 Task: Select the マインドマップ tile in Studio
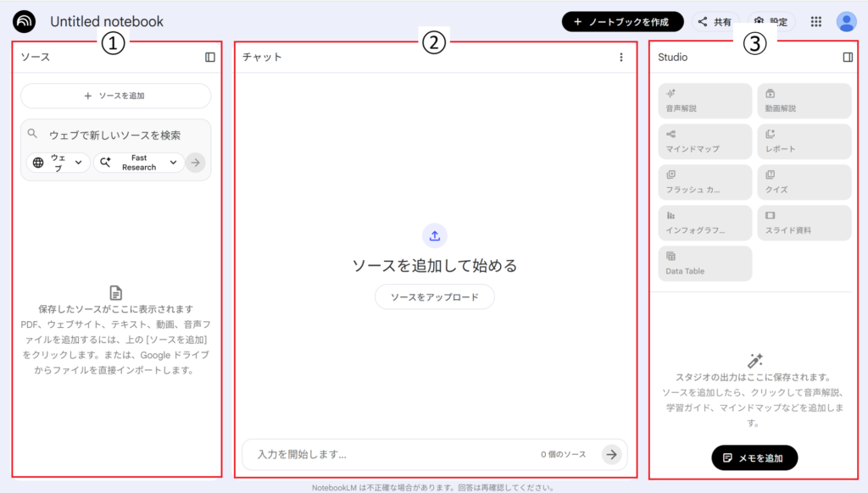click(x=704, y=141)
